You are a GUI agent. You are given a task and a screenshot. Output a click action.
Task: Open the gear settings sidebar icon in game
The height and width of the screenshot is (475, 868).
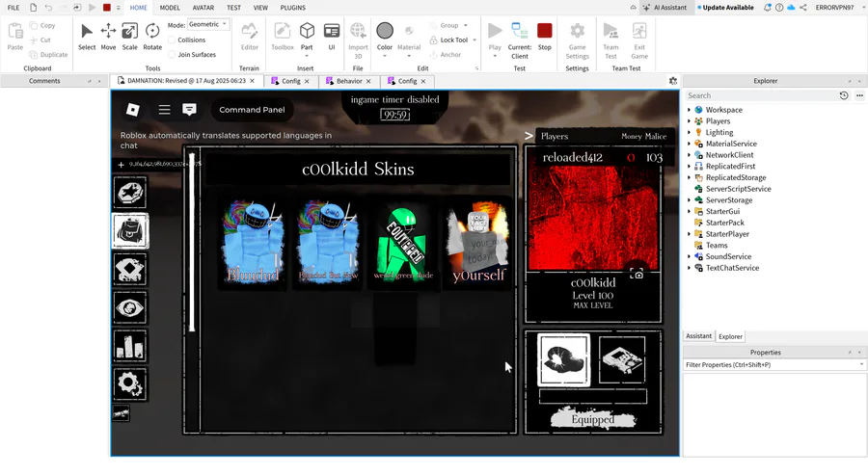pyautogui.click(x=130, y=384)
